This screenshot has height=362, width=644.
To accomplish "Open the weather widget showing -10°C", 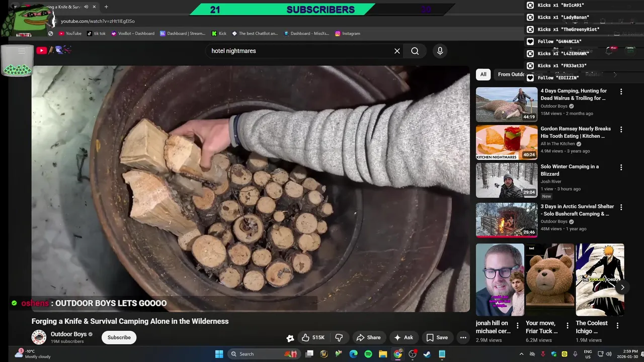I will click(x=33, y=354).
